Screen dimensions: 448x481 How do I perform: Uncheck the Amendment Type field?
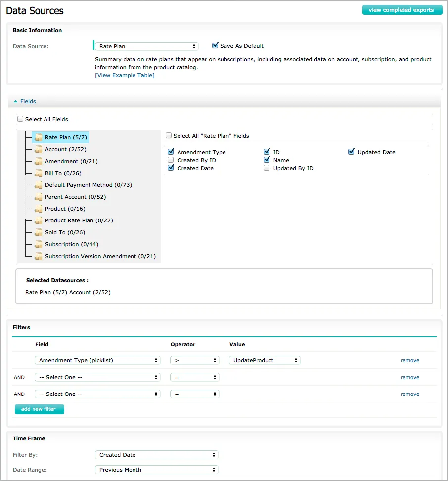(171, 152)
